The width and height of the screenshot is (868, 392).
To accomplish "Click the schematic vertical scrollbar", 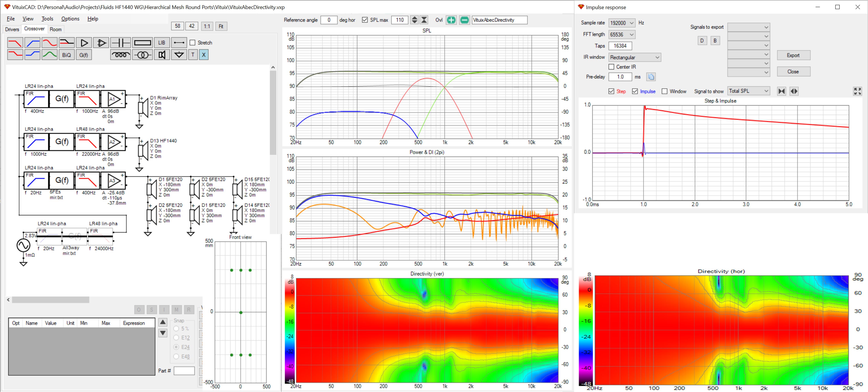I will pos(273,113).
